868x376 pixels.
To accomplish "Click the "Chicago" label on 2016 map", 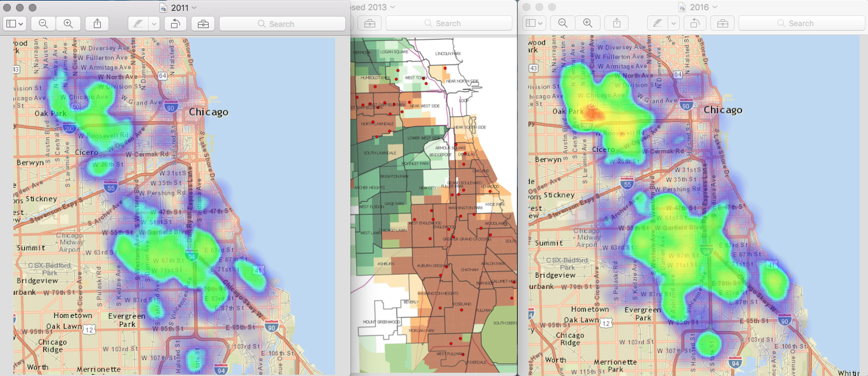I will coord(722,110).
